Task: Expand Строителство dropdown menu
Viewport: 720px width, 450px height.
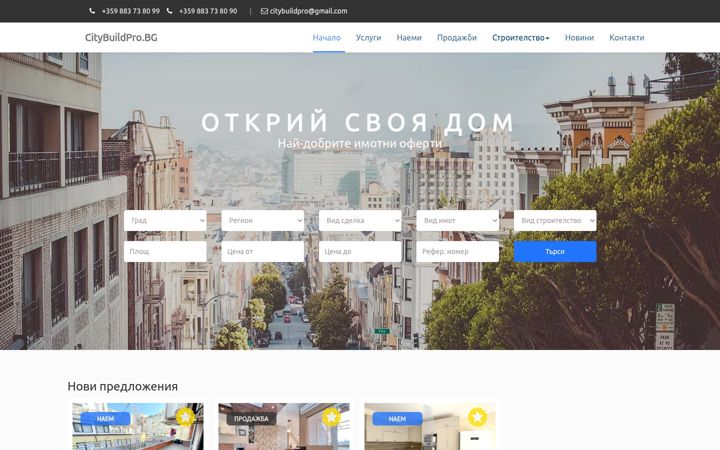Action: [521, 38]
